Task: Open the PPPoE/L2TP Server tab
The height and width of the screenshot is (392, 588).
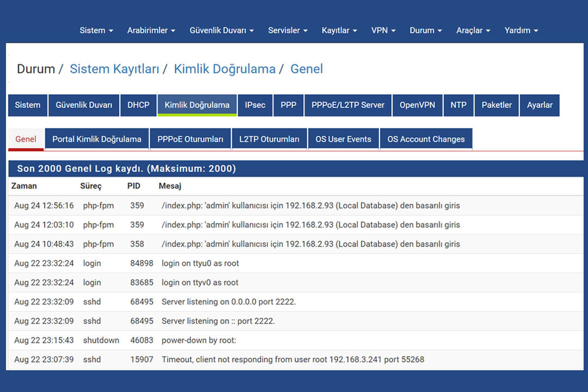Action: pyautogui.click(x=348, y=105)
